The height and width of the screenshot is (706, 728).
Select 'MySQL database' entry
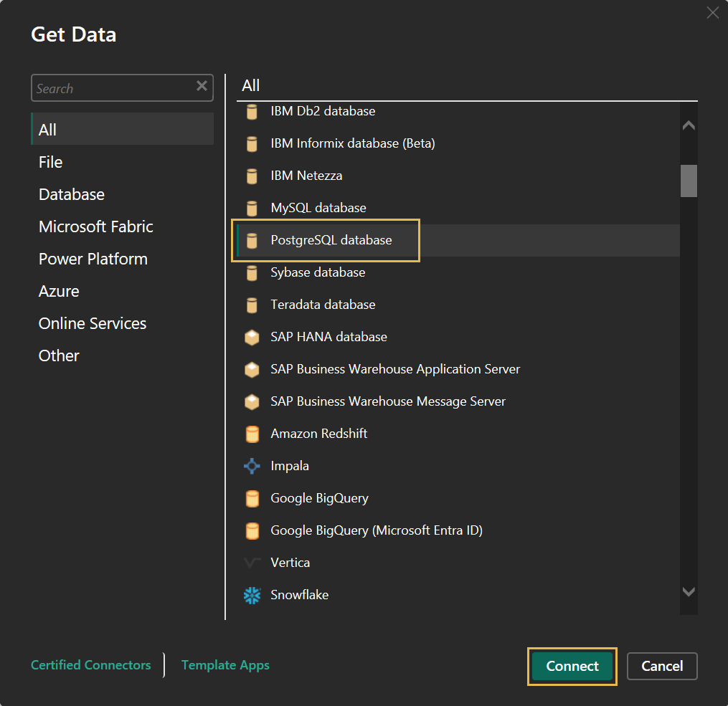(458, 208)
